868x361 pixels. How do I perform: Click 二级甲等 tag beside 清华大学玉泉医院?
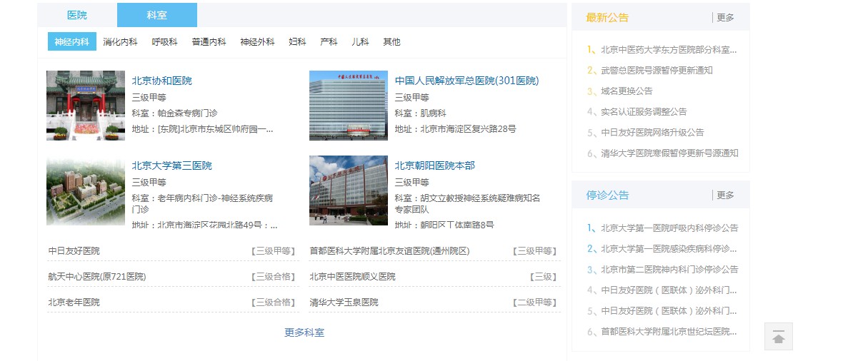pos(535,302)
